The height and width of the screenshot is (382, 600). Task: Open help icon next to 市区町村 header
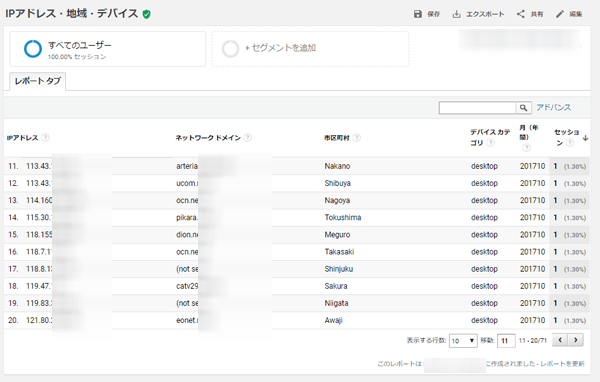tap(356, 137)
